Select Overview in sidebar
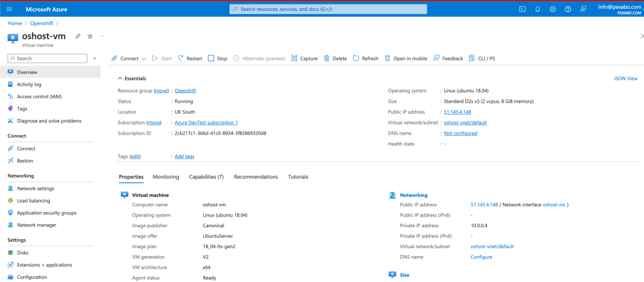644x282 pixels. pos(50,72)
